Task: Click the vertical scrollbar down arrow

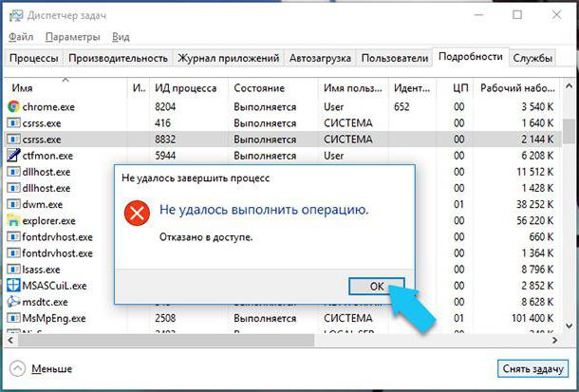Action: coord(569,326)
